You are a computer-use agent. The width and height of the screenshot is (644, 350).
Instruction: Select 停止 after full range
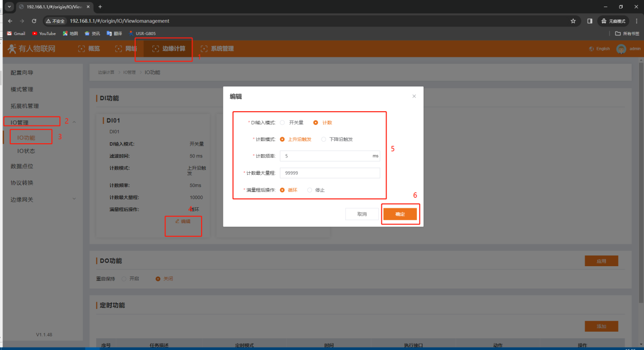[x=310, y=190]
